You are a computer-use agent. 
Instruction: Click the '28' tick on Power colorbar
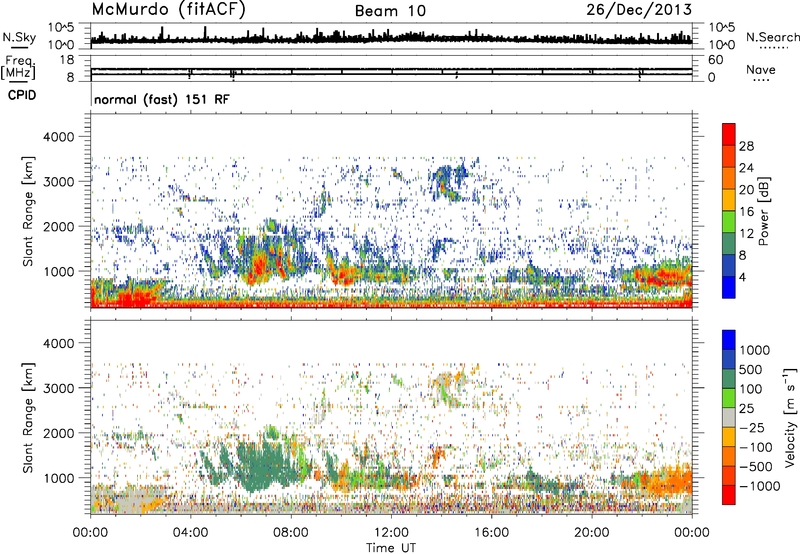click(746, 146)
